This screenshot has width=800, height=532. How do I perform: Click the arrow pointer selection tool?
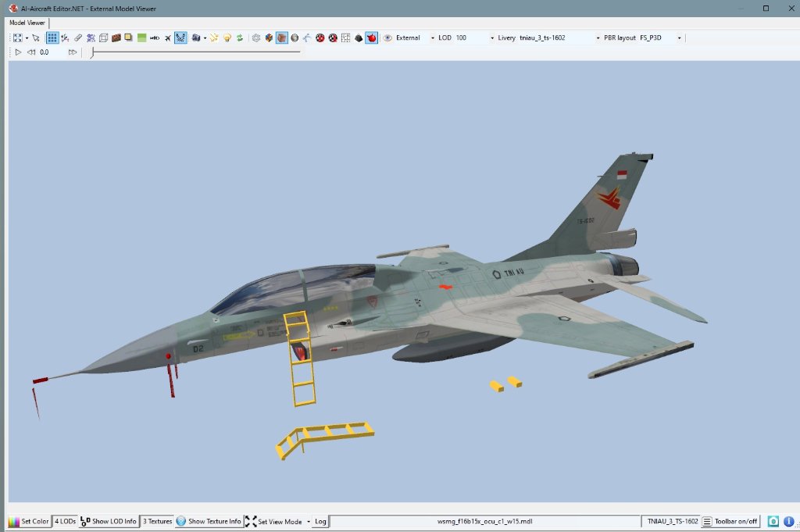[x=36, y=37]
